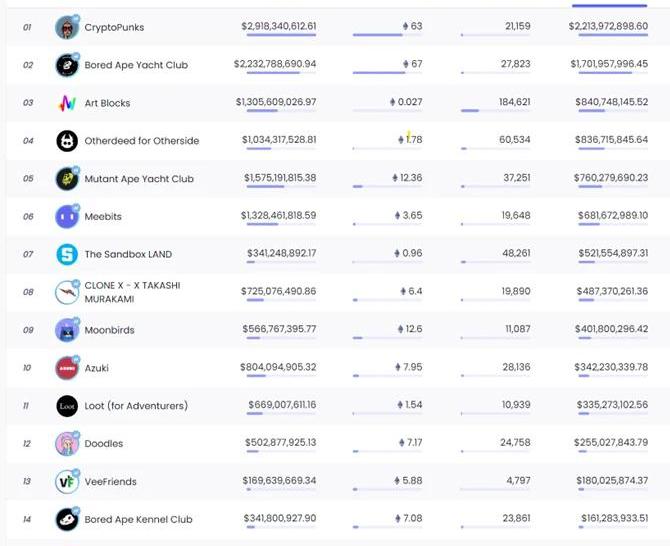Image resolution: width=670 pixels, height=546 pixels.
Task: Select Meebits total $681,672,989.10
Action: click(613, 215)
